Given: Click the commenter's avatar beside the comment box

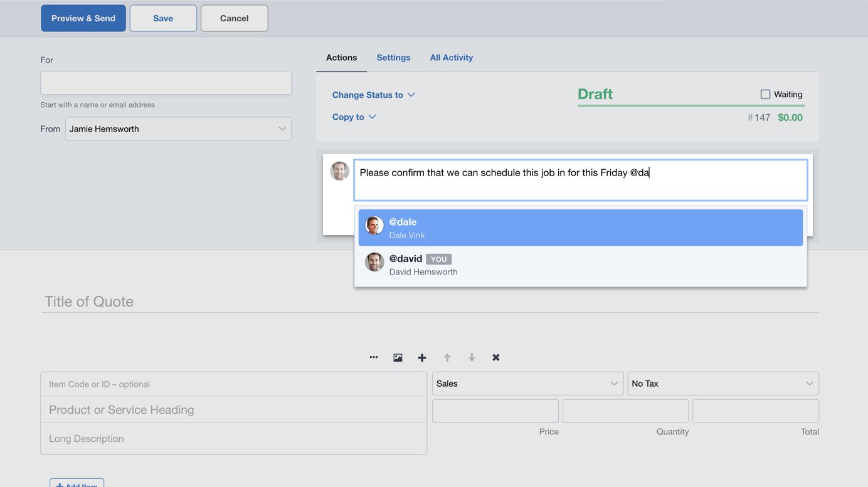Looking at the screenshot, I should [339, 170].
